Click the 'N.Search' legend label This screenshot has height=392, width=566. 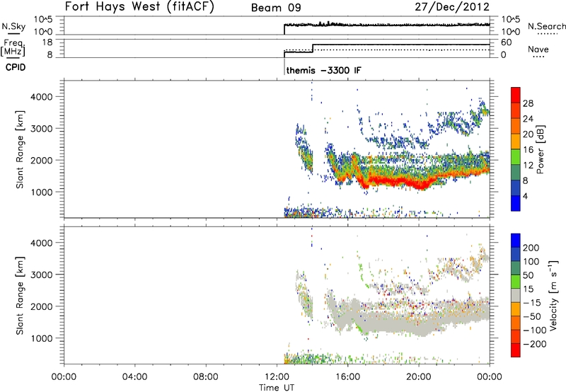(x=546, y=26)
